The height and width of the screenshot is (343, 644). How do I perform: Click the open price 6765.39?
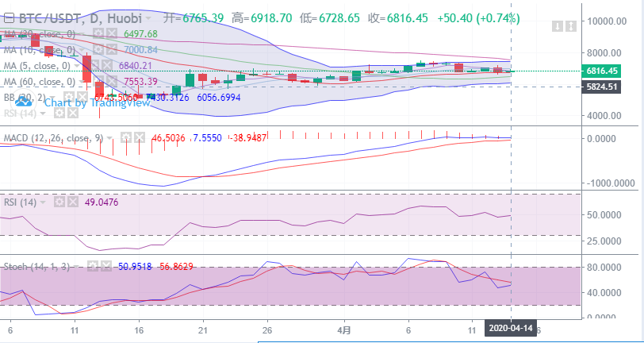[203, 18]
